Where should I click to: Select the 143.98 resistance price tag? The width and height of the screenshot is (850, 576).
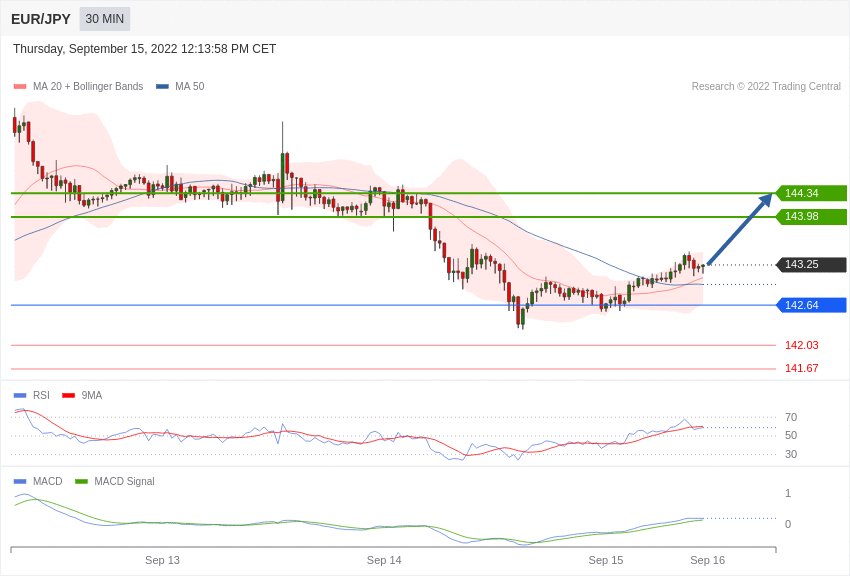click(811, 216)
